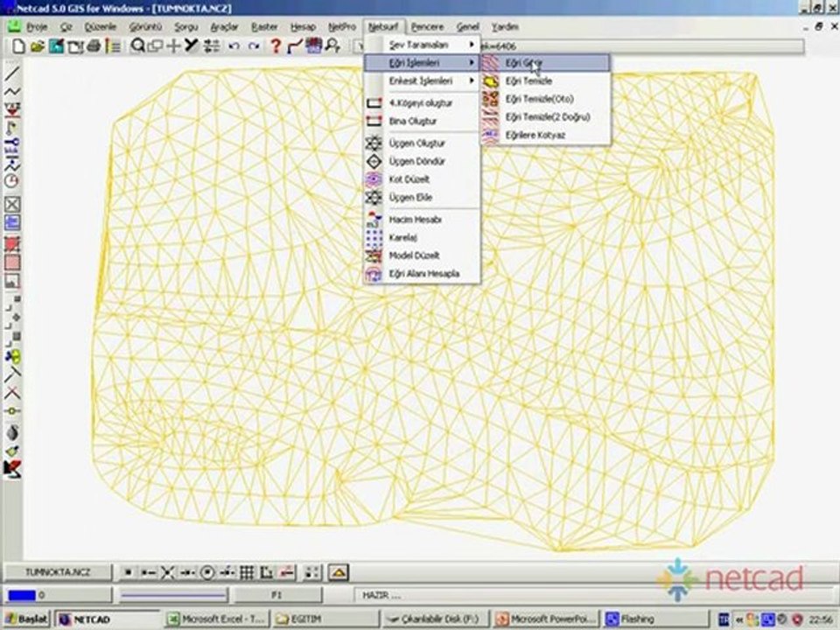Open the Araçlar menu

pyautogui.click(x=224, y=27)
